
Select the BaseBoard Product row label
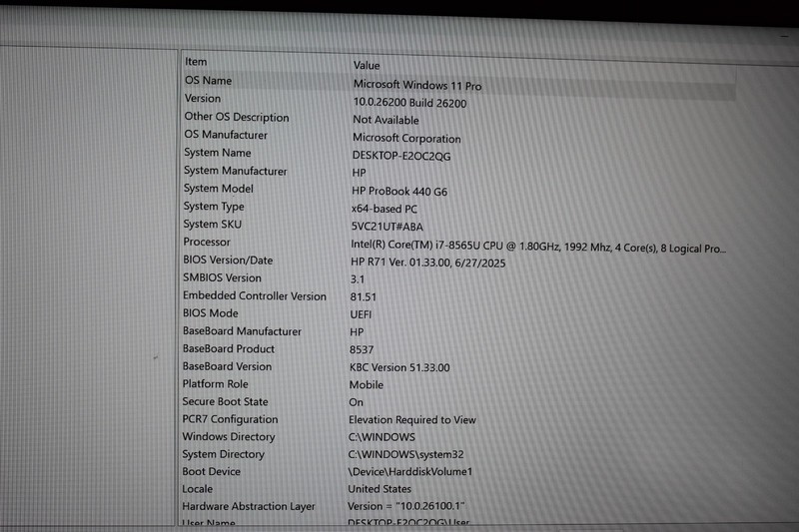(229, 348)
